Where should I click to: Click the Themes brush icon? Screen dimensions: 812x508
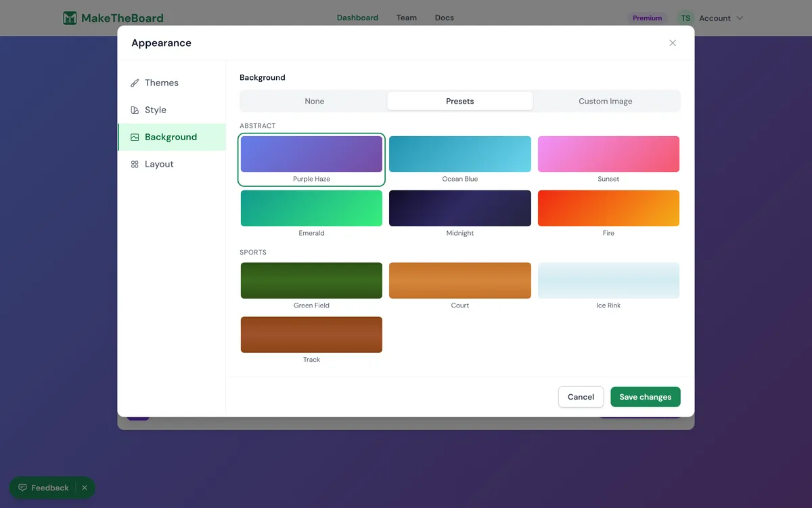(135, 83)
